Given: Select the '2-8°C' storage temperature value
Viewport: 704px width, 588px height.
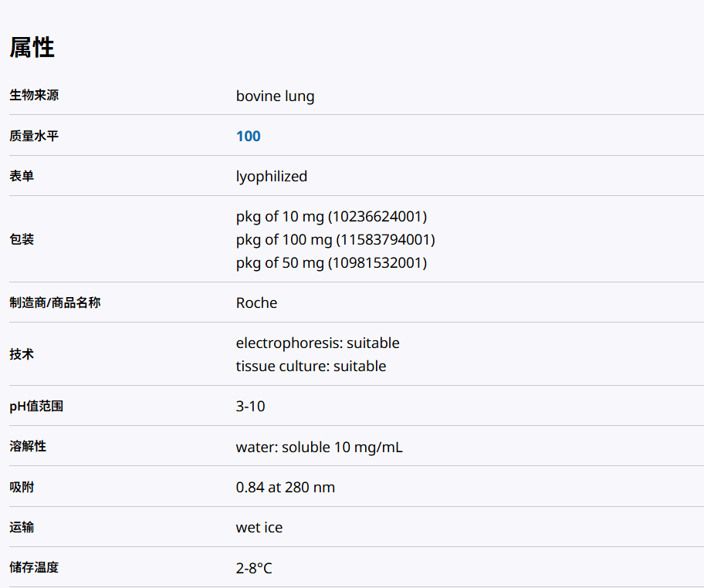Looking at the screenshot, I should tap(254, 569).
